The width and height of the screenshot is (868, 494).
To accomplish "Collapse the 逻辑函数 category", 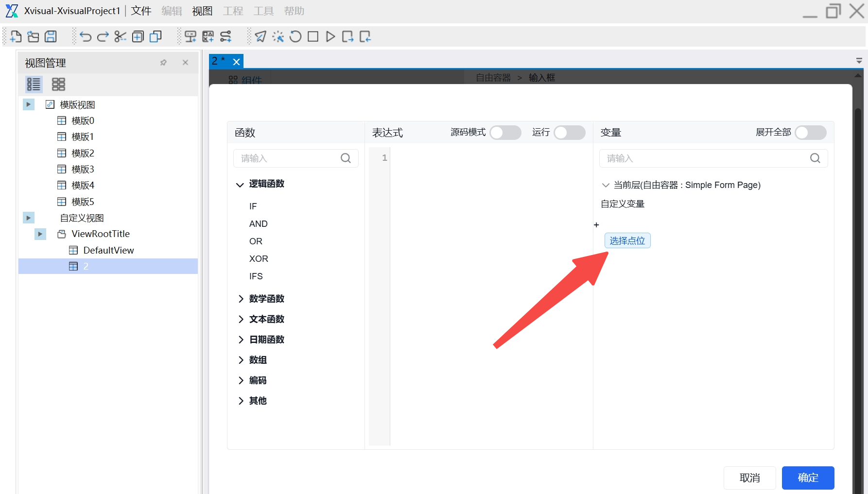I will click(x=240, y=184).
